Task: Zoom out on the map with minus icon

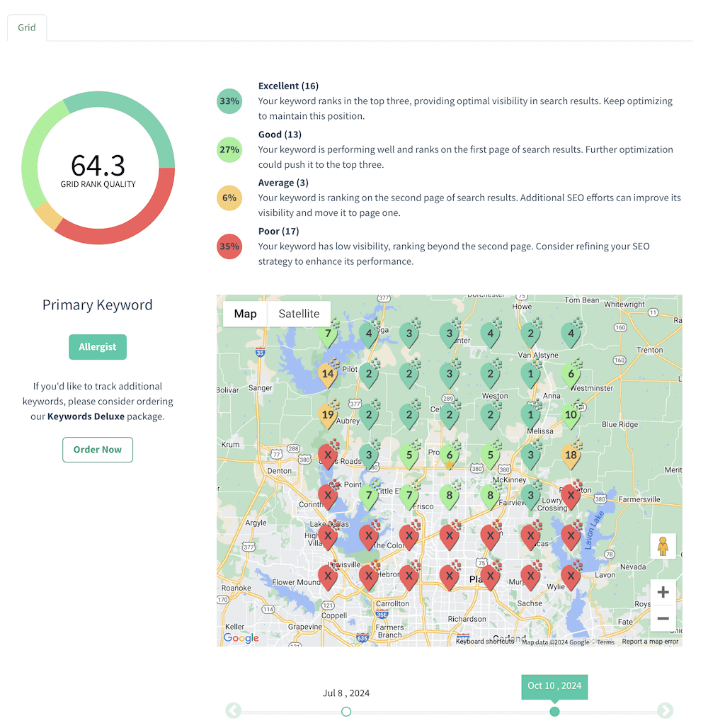Action: (x=663, y=618)
